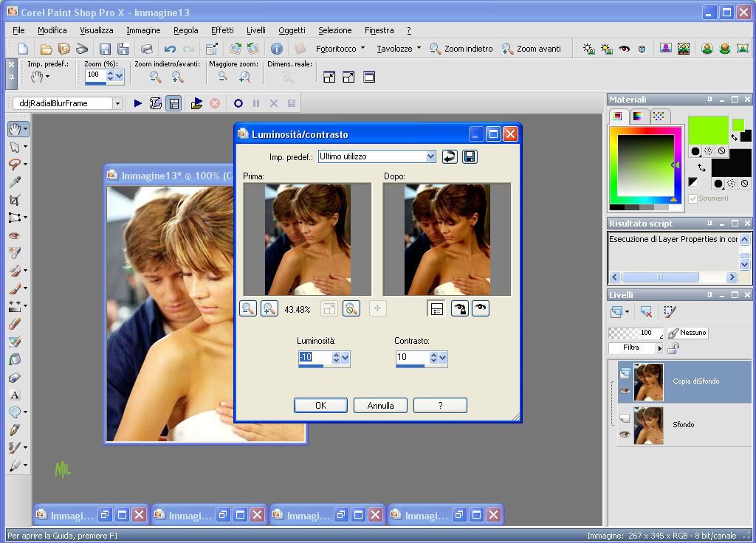This screenshot has height=543, width=756.
Task: Save preset floppy icon in dialog
Action: pyautogui.click(x=470, y=156)
